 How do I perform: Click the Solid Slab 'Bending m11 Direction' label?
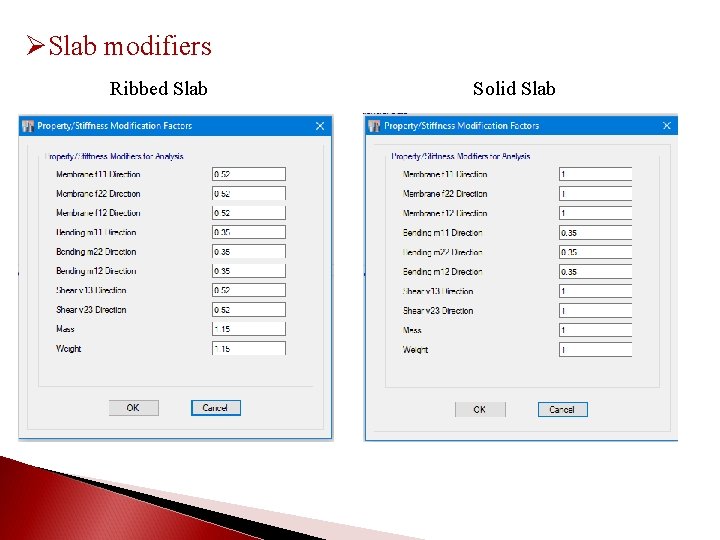442,233
